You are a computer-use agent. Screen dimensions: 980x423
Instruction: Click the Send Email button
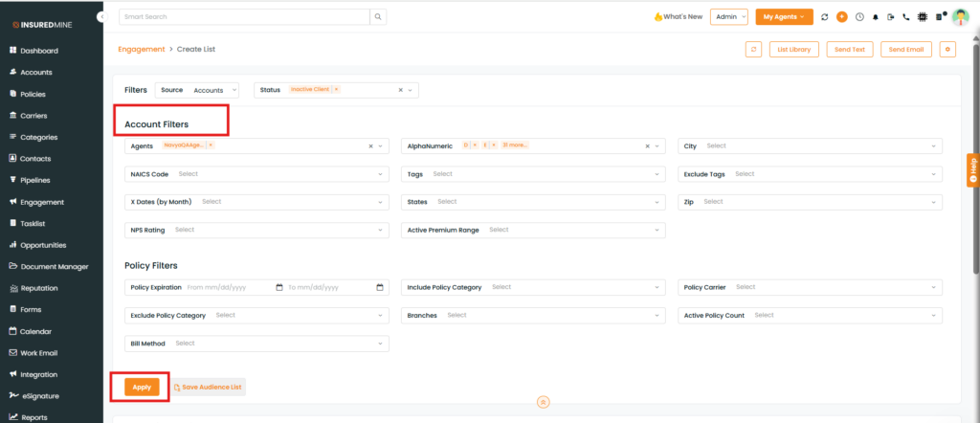[x=905, y=49]
